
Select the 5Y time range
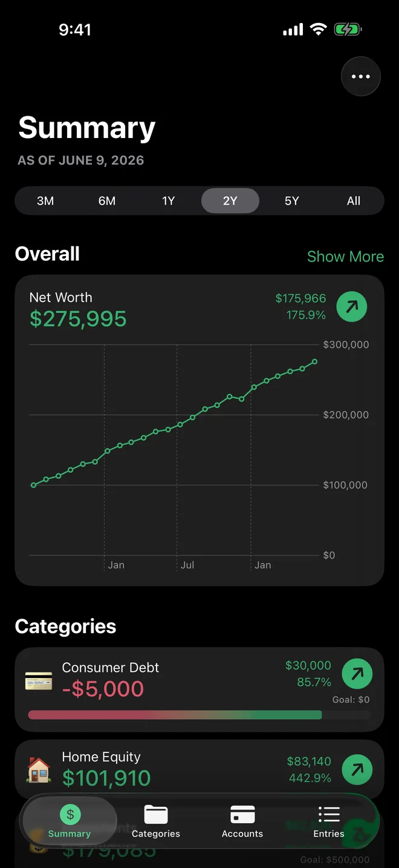click(292, 201)
